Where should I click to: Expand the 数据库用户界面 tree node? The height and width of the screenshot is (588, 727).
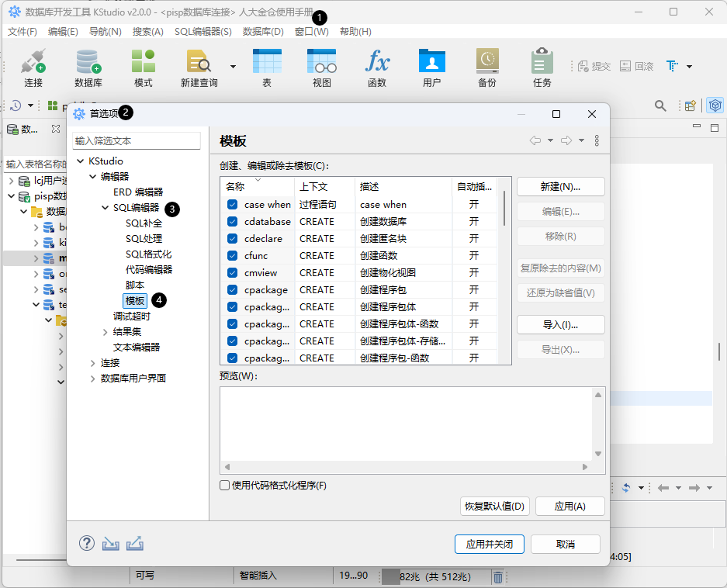point(93,379)
